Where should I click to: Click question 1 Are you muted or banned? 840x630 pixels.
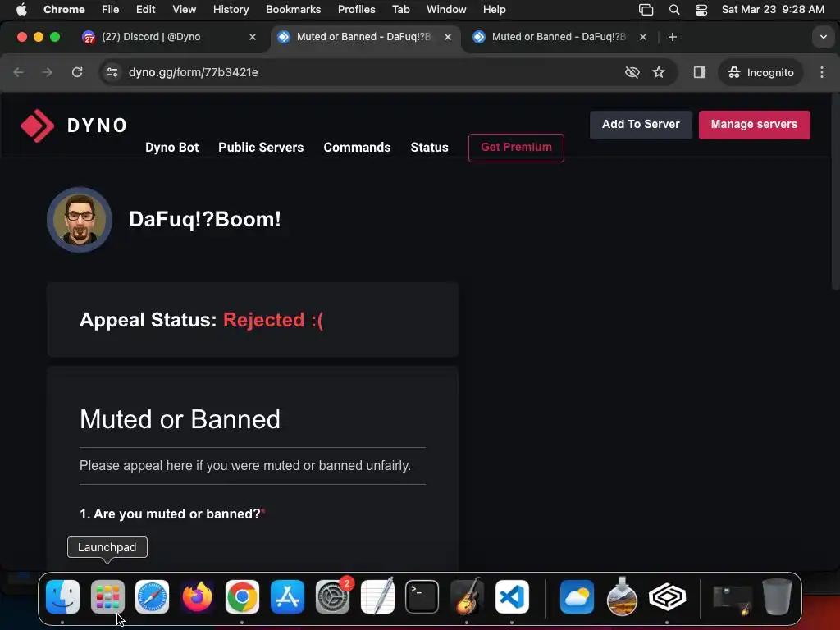[x=172, y=514]
